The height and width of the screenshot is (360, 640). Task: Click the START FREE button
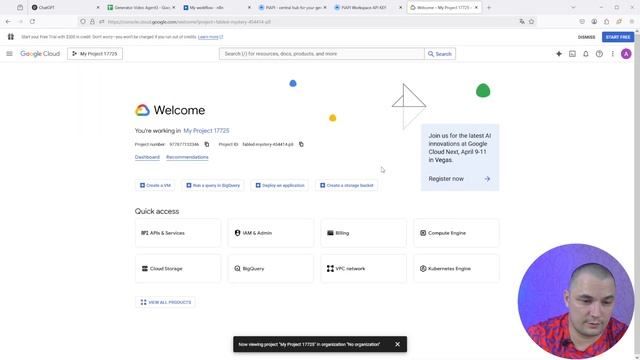618,37
